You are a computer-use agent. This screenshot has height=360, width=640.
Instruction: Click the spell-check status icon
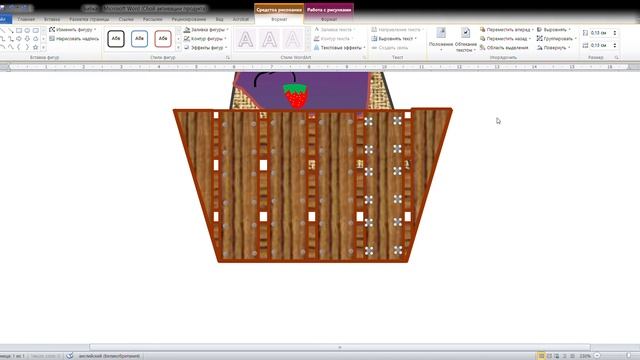[x=70, y=356]
